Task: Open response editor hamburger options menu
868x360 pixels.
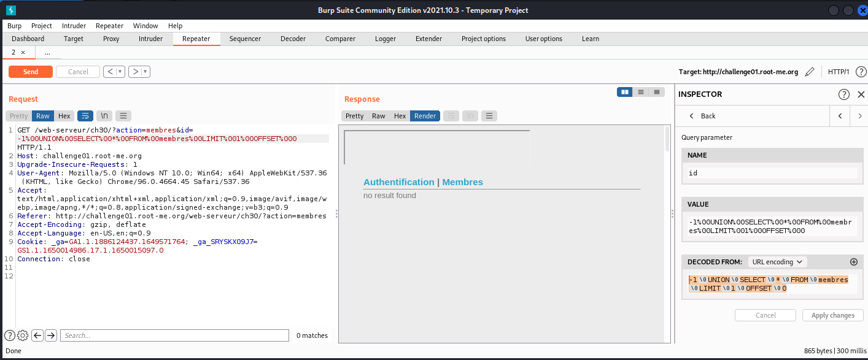Action: click(x=489, y=116)
